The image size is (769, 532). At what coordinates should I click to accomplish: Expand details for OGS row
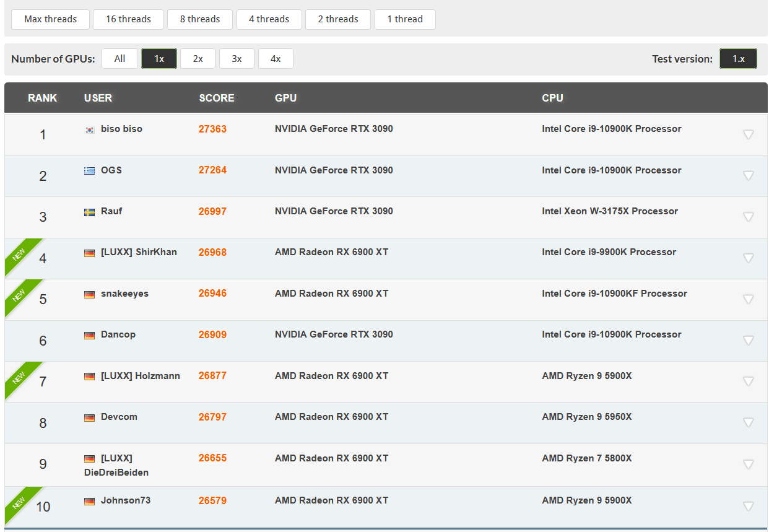[748, 176]
